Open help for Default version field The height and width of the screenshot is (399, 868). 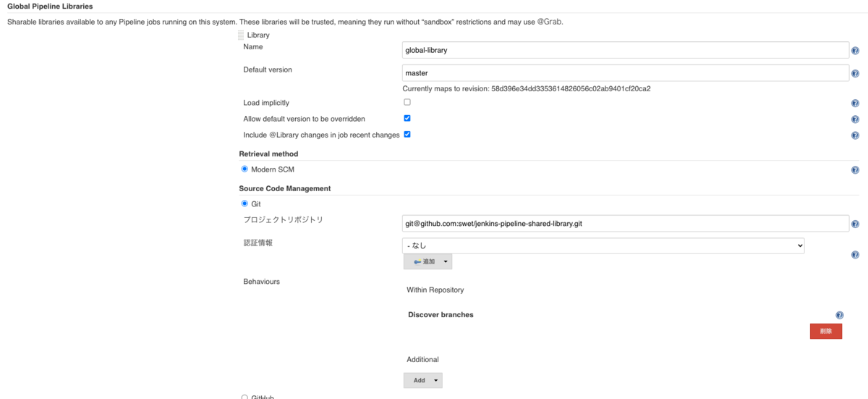855,74
